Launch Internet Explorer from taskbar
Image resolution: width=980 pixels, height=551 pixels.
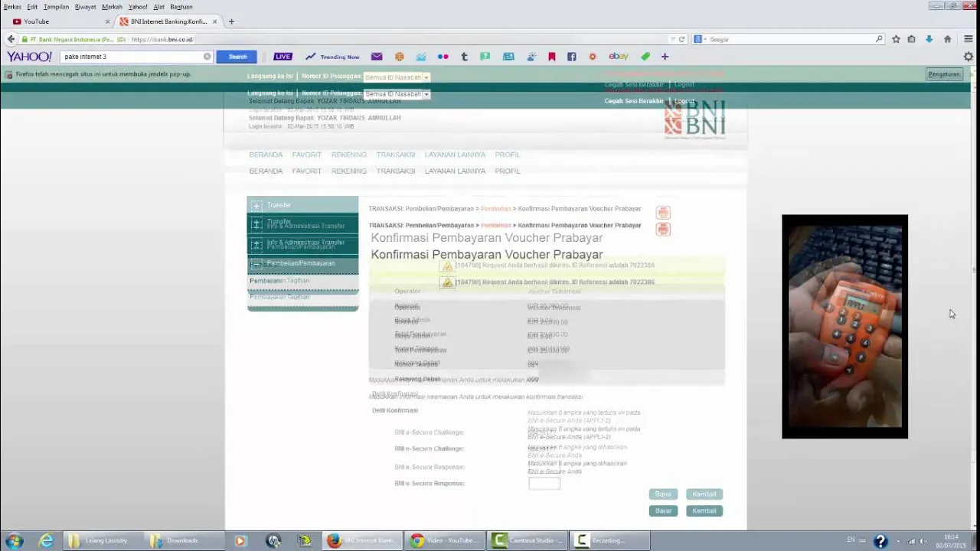tap(46, 540)
